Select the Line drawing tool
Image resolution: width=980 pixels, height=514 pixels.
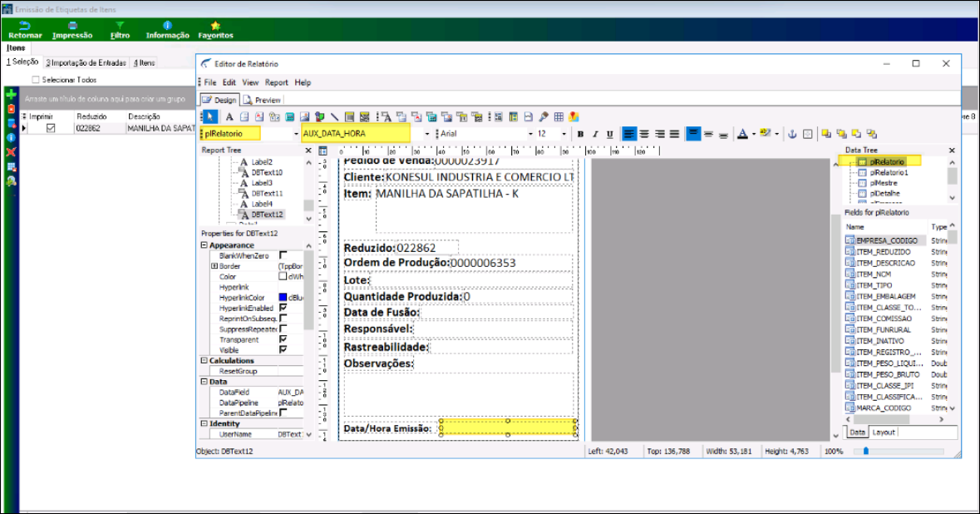(x=334, y=117)
